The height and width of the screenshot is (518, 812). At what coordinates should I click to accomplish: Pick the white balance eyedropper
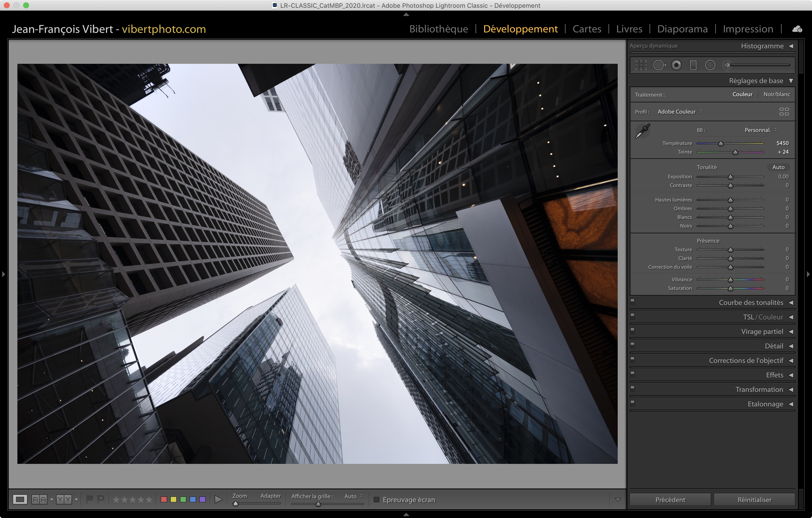pos(643,131)
